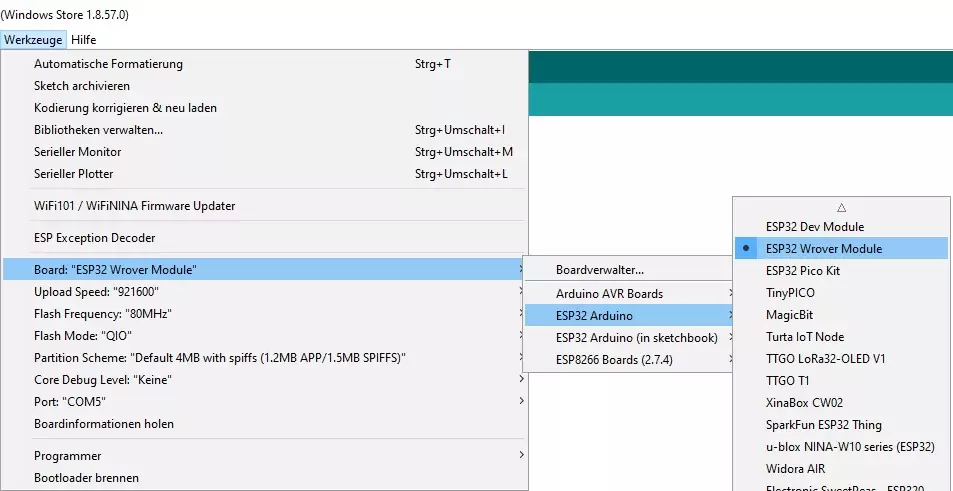This screenshot has width=953, height=491.
Task: Expand the Programmer submenu
Action: (265, 456)
